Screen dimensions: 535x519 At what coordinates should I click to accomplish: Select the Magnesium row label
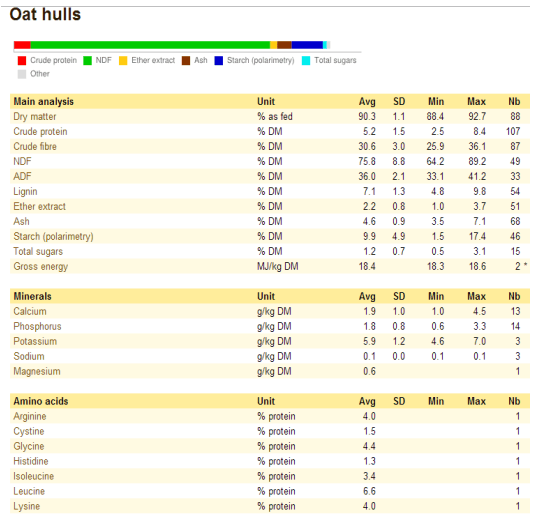[37, 372]
